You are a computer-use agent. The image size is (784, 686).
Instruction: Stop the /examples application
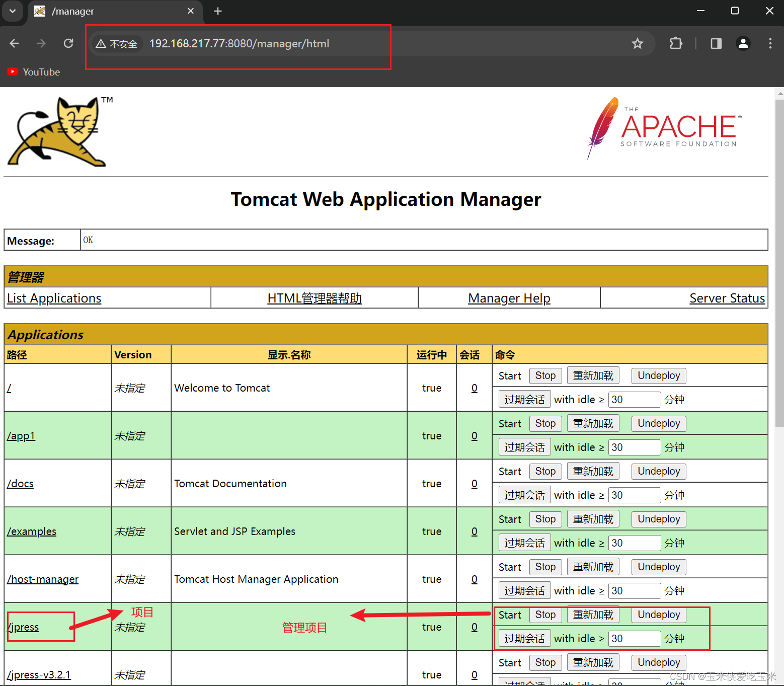pyautogui.click(x=545, y=519)
